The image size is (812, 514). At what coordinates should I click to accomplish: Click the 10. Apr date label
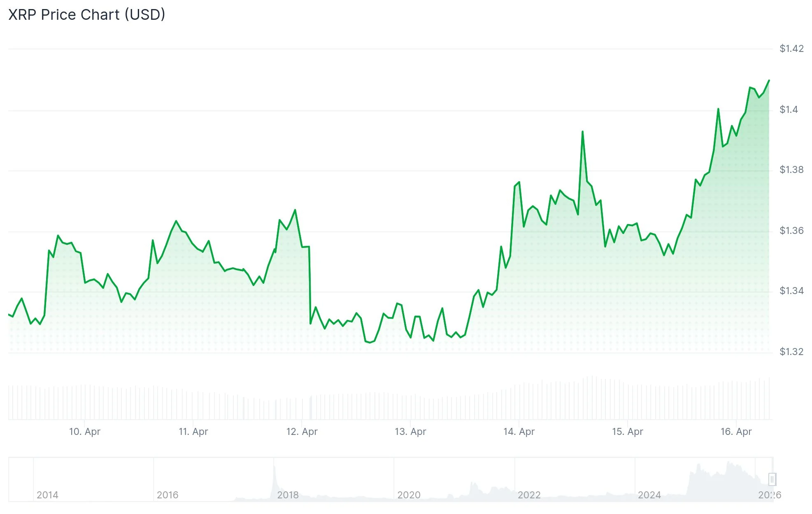[84, 432]
